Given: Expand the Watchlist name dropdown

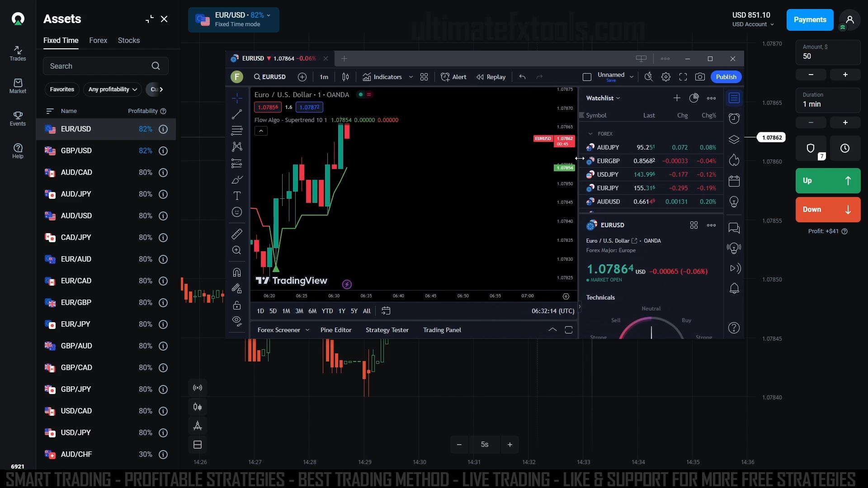Looking at the screenshot, I should point(603,98).
